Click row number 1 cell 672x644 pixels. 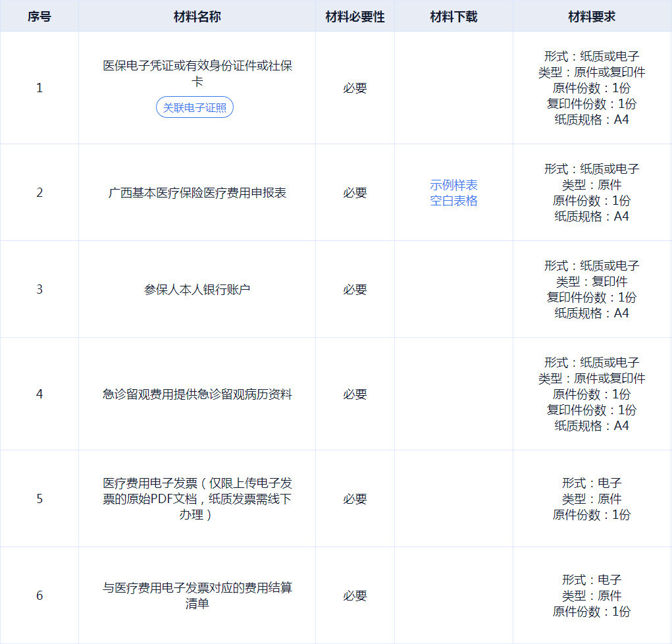39,88
